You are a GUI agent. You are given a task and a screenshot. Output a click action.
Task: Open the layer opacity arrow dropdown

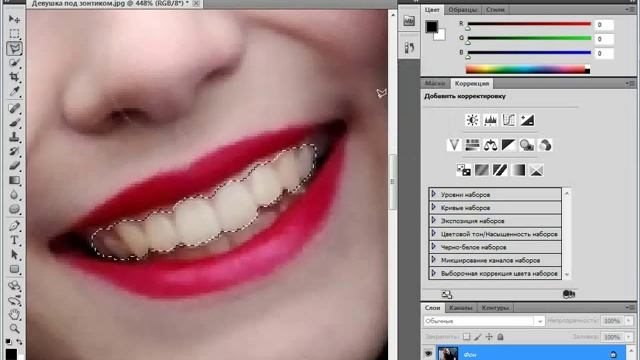tap(629, 321)
